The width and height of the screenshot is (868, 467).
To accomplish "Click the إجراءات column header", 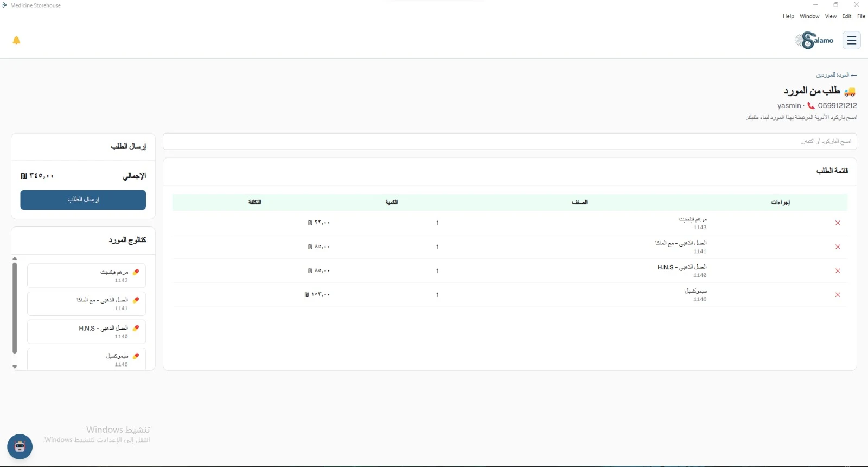I will tap(781, 203).
